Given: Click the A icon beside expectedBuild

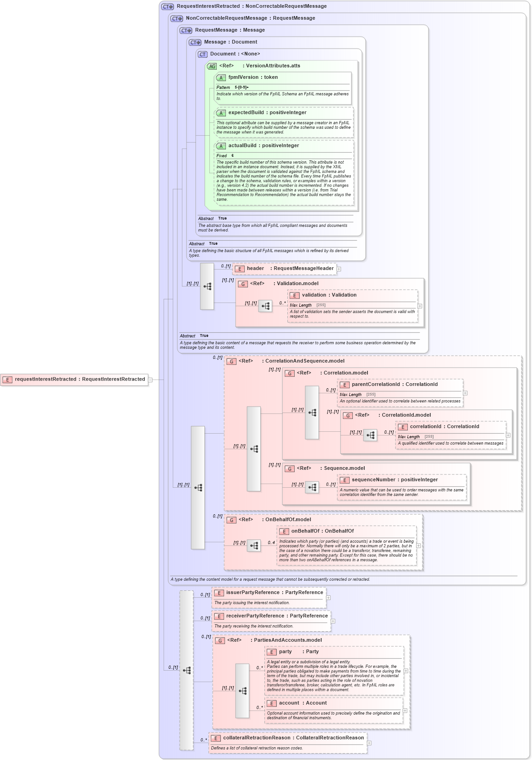Looking at the screenshot, I should click(x=221, y=113).
